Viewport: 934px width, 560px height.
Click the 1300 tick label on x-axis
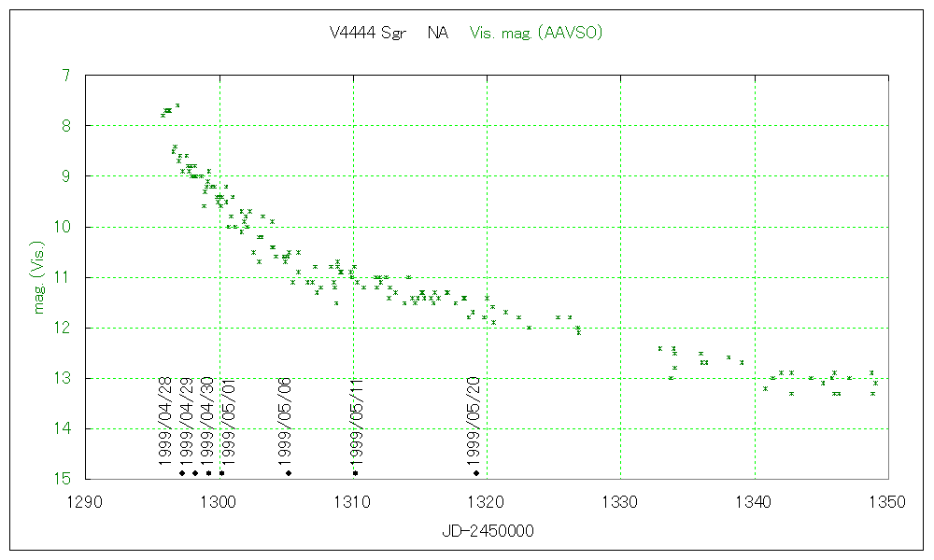click(x=219, y=501)
